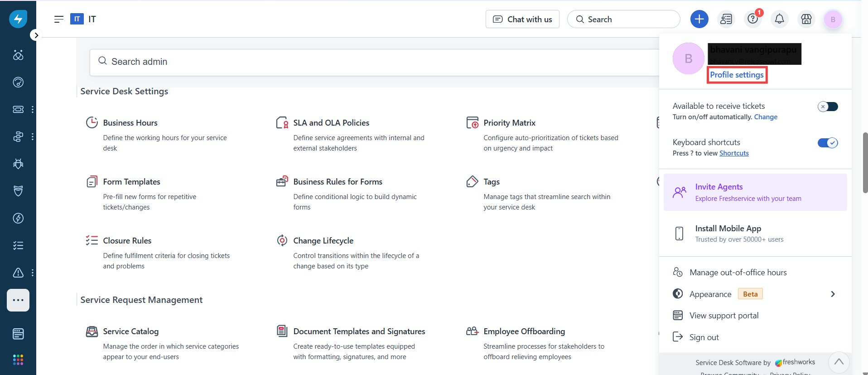Choose View support portal menu item
This screenshot has width=868, height=375.
pos(723,316)
